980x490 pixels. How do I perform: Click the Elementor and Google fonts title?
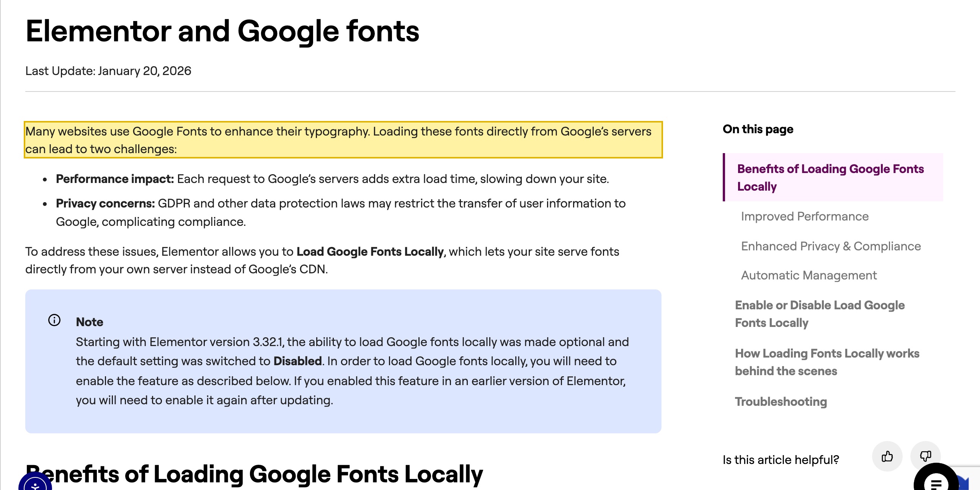coord(222,31)
